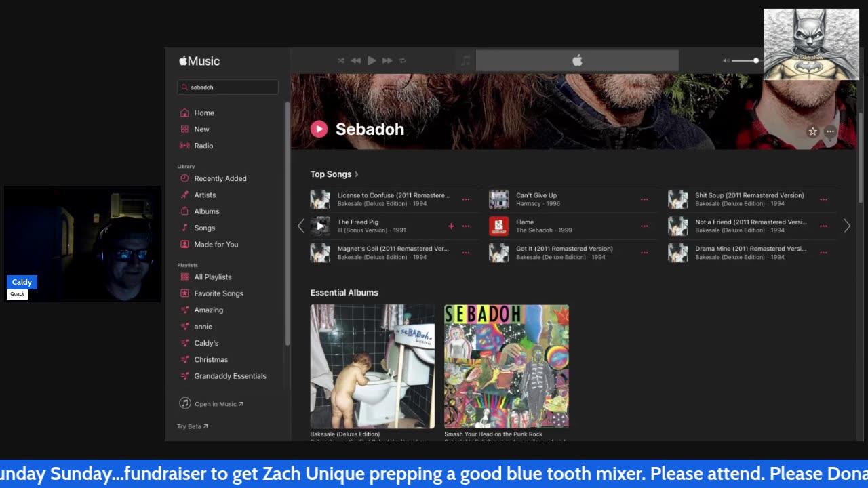The width and height of the screenshot is (868, 488).
Task: Open Albums library section
Action: coord(207,211)
